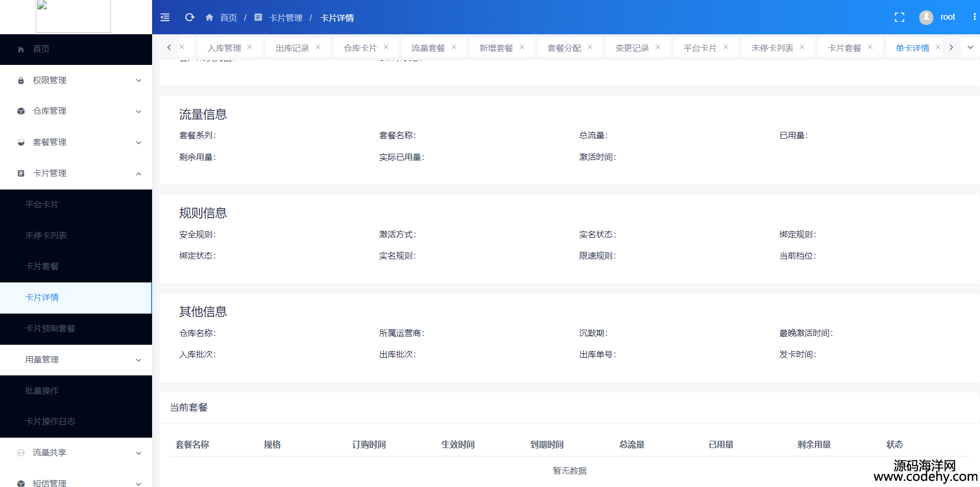Open 卡片操作日志 in the sidebar
Image resolution: width=980 pixels, height=487 pixels.
click(x=76, y=422)
